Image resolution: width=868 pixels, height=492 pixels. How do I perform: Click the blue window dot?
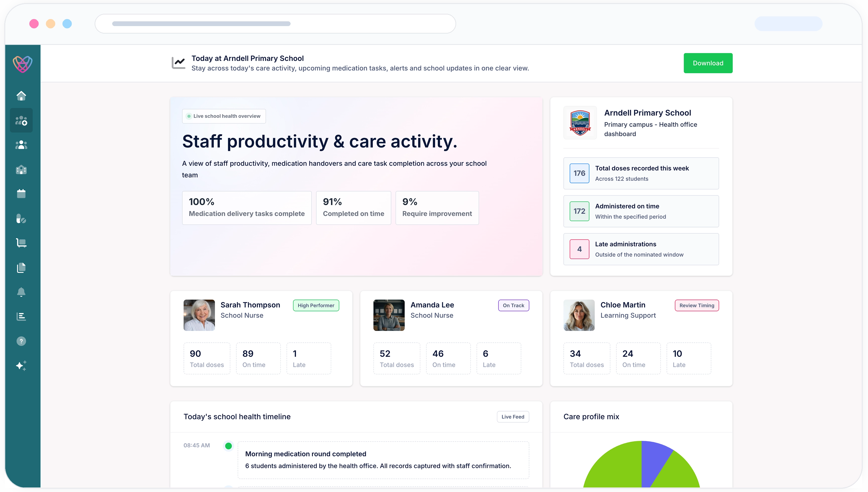click(x=67, y=24)
